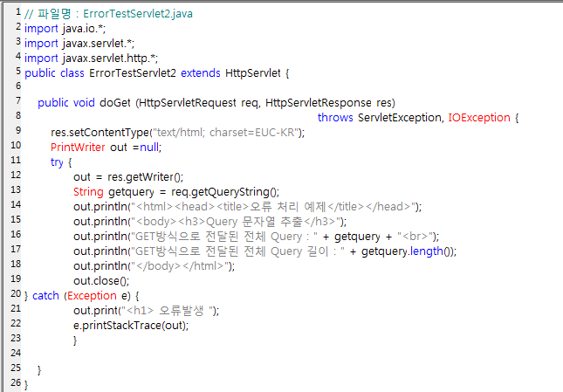Click the 'throws' keyword
Image resolution: width=563 pixels, height=392 pixels.
[335, 117]
